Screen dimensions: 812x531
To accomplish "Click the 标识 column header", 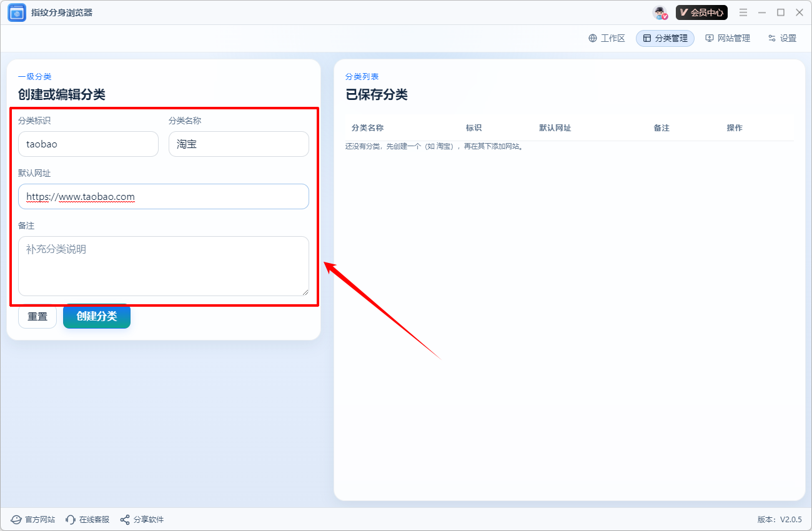I will (473, 128).
